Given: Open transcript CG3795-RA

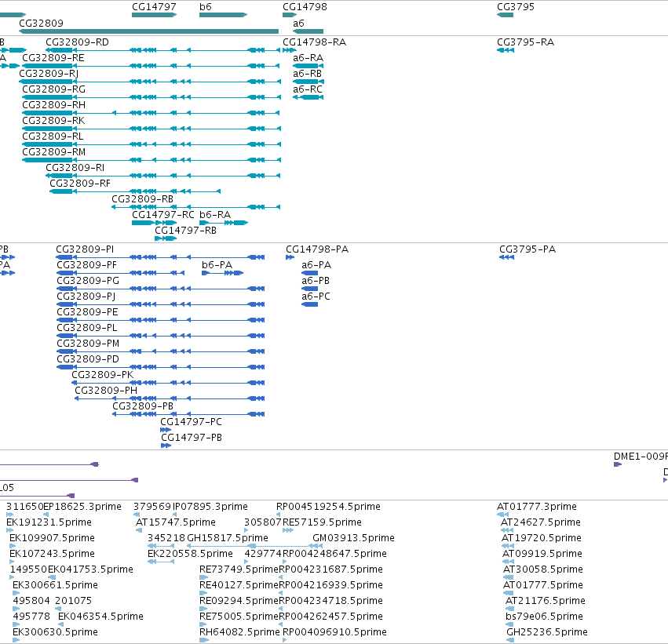Looking at the screenshot, I should point(525,42).
